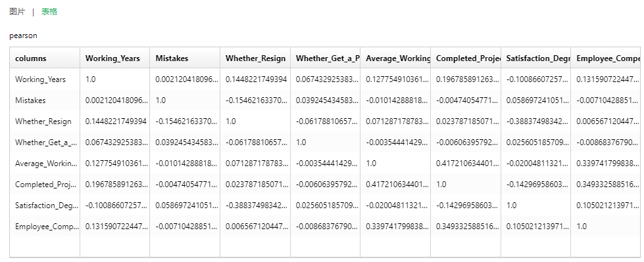This screenshot has width=644, height=262.
Task: Click 0.002120418096... in Working_Years row, Mistakes column
Action: click(187, 79)
